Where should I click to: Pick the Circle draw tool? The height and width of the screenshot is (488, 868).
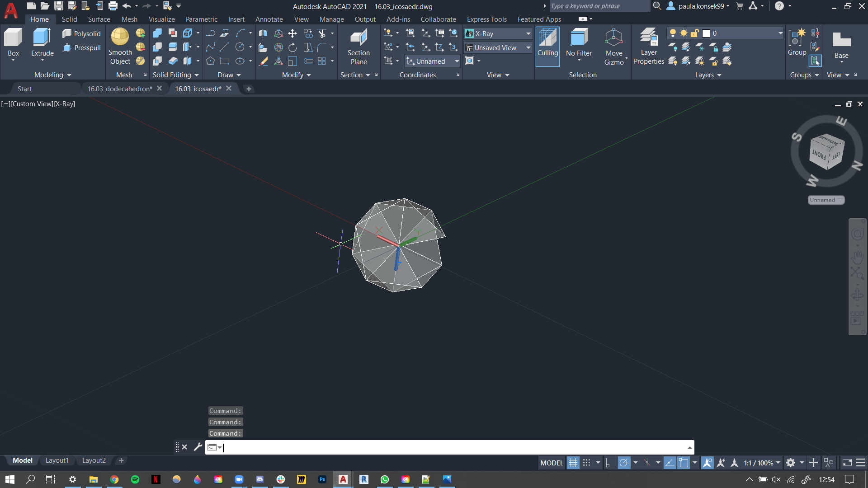(x=240, y=47)
